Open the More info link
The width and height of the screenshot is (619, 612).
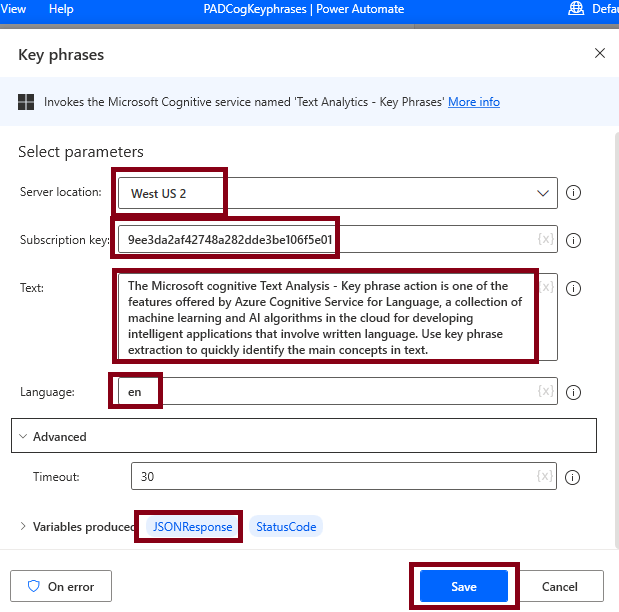pos(474,102)
